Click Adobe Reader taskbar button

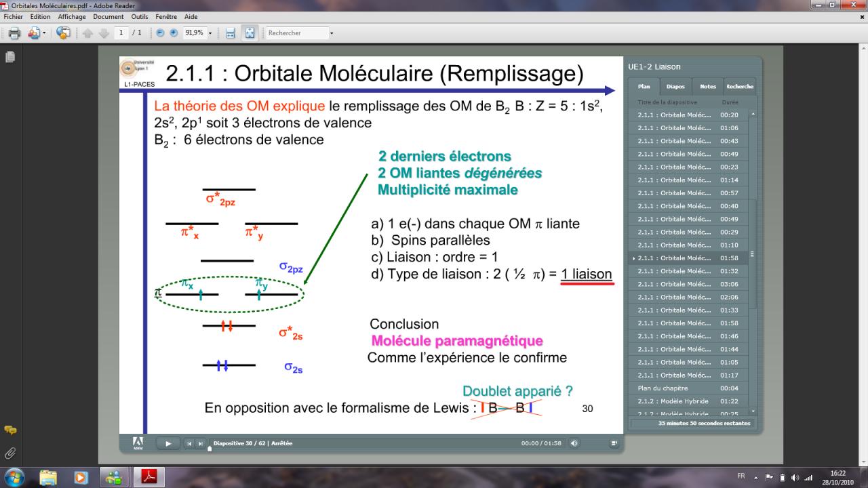coord(149,476)
